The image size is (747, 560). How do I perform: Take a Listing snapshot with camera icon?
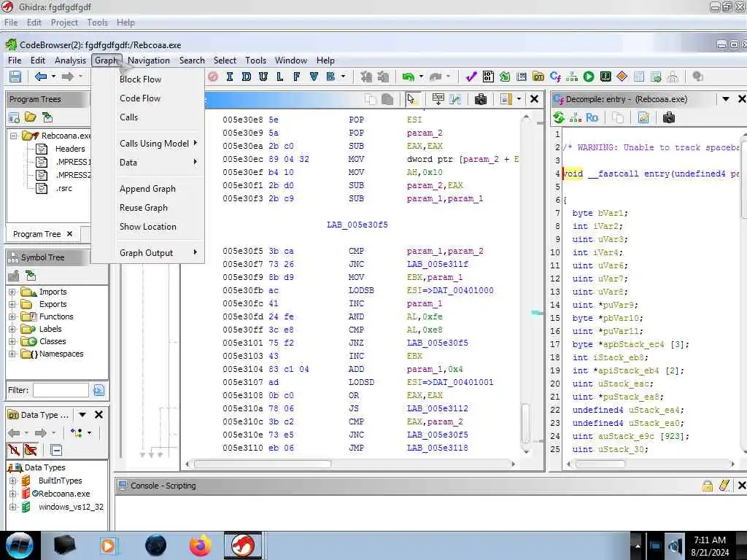[x=481, y=99]
